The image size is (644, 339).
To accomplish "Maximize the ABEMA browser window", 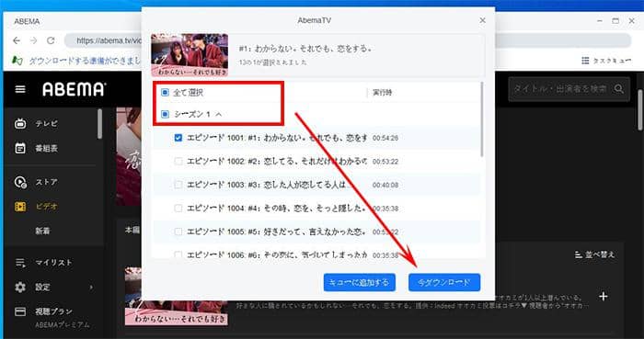I will 615,20.
